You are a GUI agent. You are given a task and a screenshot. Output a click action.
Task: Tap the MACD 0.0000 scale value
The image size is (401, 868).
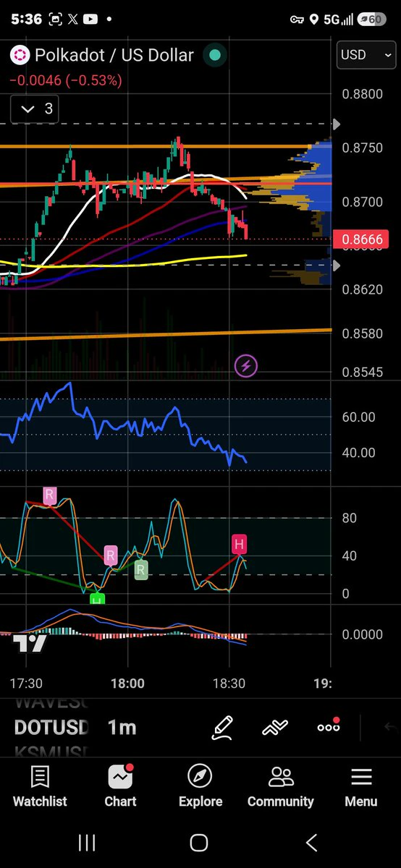coord(362,634)
